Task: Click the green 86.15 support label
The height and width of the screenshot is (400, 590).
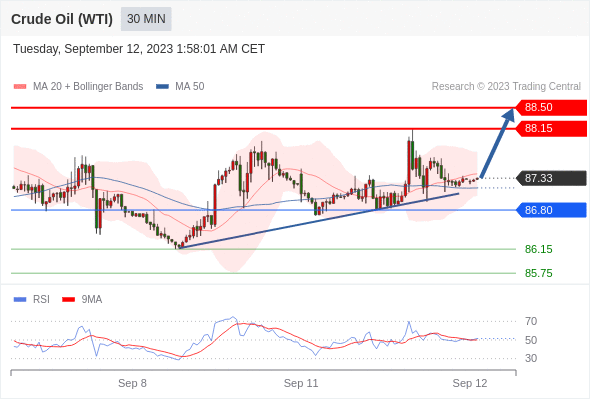Action: tap(538, 249)
